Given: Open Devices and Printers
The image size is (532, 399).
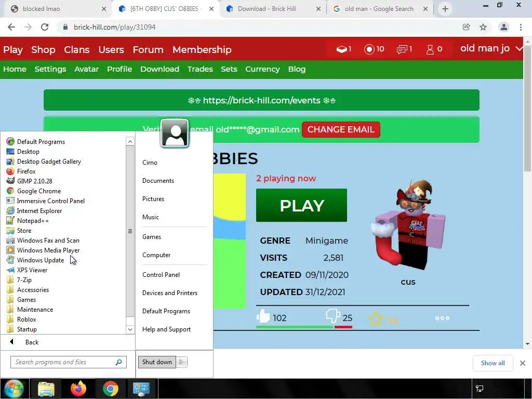Looking at the screenshot, I should pos(170,293).
